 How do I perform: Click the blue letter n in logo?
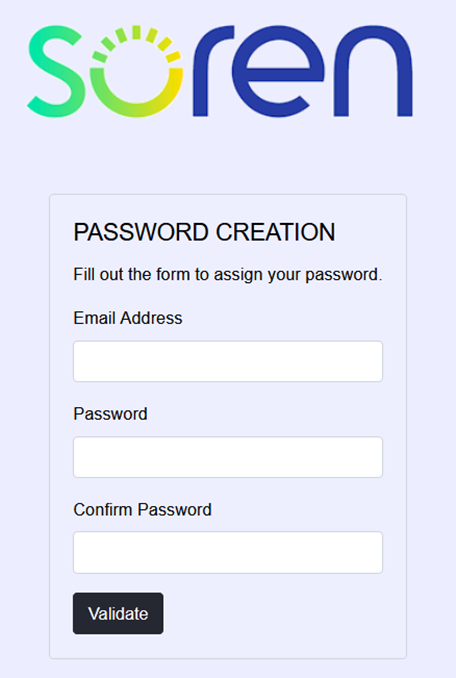click(373, 71)
